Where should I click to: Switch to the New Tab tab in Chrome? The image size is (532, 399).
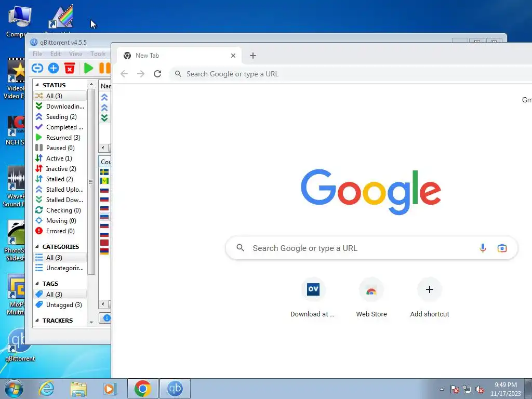click(179, 56)
